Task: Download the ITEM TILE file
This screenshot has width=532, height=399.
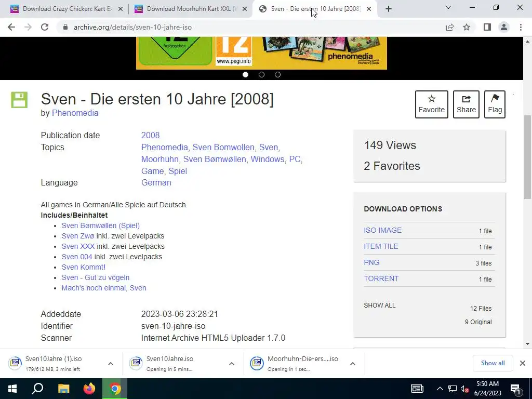Action: 381,246
